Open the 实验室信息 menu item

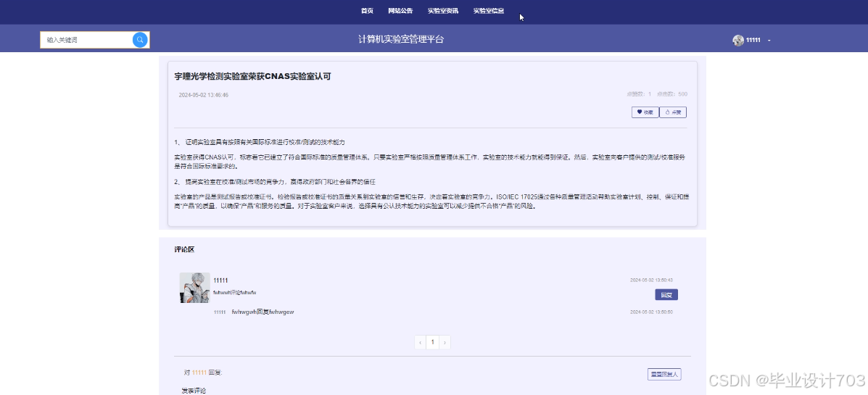pyautogui.click(x=488, y=11)
